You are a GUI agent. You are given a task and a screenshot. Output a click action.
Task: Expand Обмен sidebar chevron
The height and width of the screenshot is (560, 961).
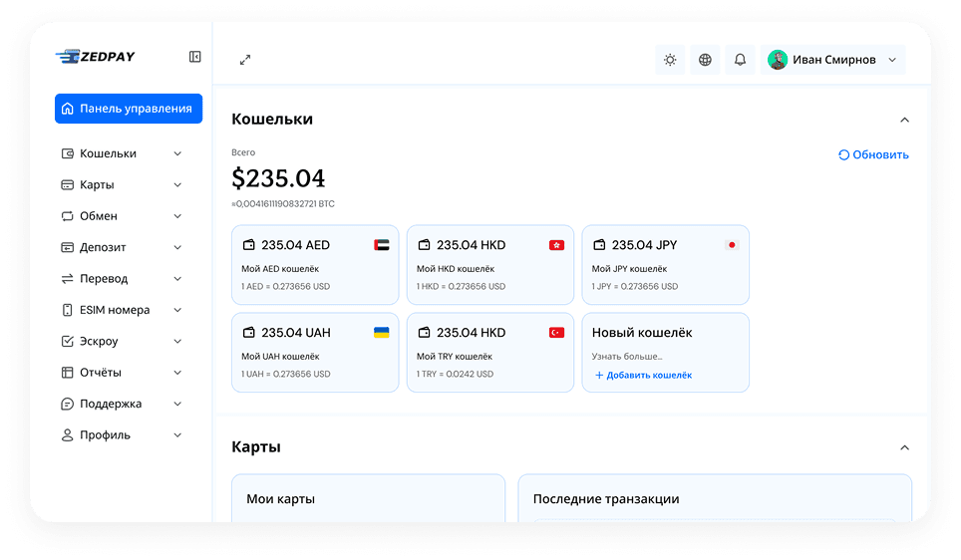click(x=177, y=216)
